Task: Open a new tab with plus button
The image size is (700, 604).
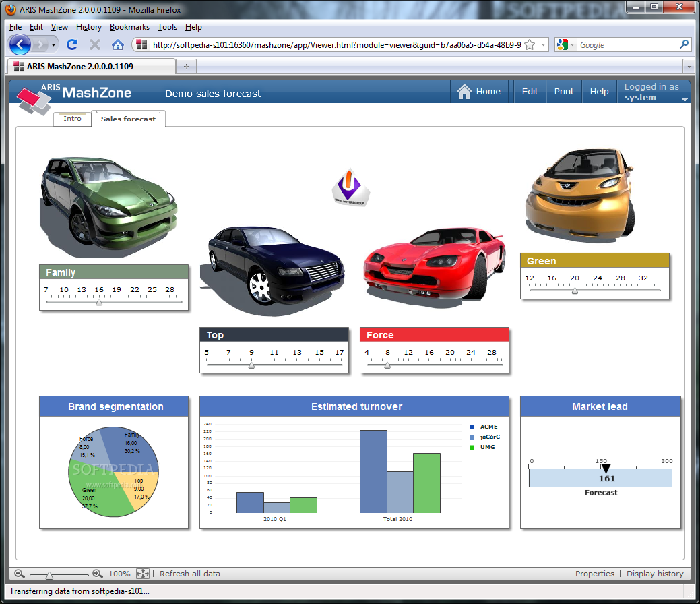Action: [187, 67]
